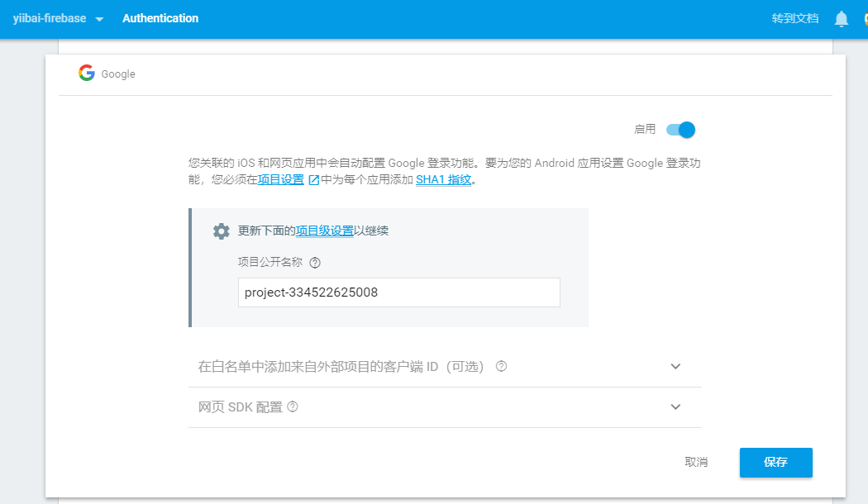Image resolution: width=868 pixels, height=504 pixels.
Task: Click the project public name input field
Action: pos(398,292)
